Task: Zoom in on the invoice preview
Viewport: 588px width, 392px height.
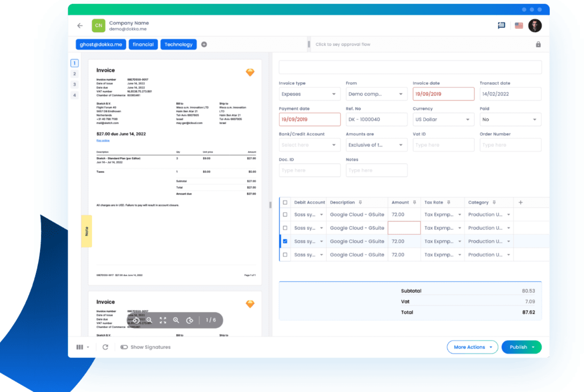Action: coord(176,320)
